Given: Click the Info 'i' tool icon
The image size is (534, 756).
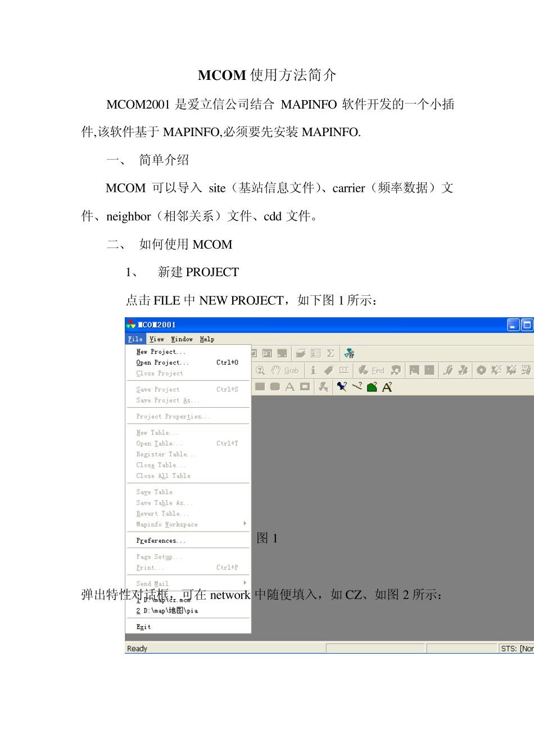Looking at the screenshot, I should pos(313,370).
